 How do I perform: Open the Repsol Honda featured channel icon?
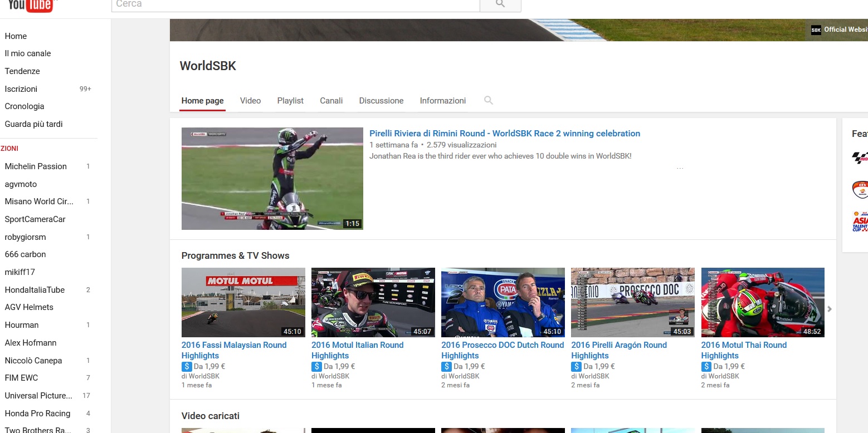tap(860, 189)
